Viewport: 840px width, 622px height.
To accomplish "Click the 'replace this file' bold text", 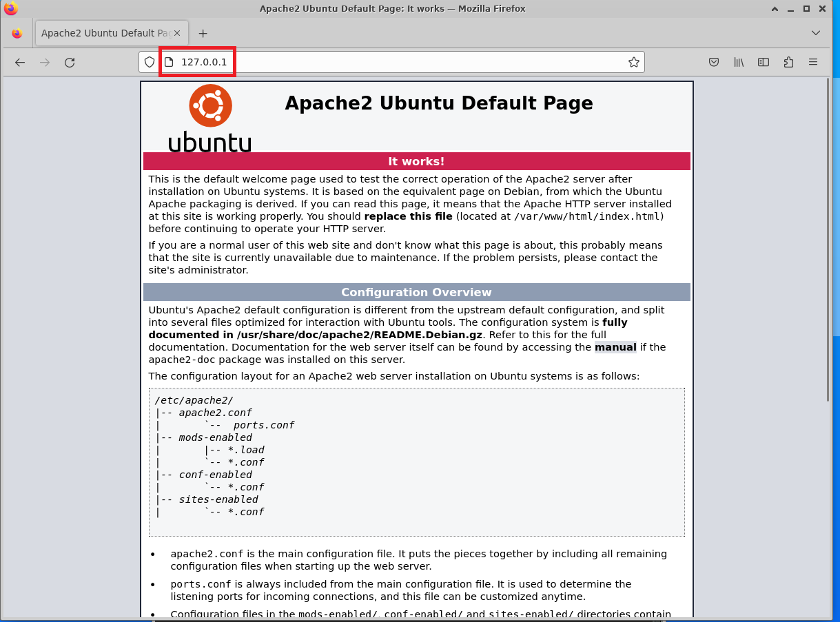I will pos(409,216).
